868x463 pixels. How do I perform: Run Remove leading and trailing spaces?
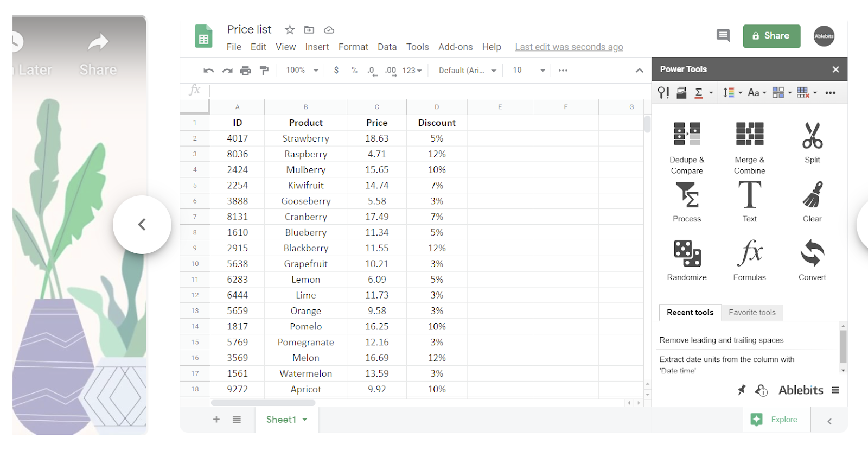(x=722, y=340)
